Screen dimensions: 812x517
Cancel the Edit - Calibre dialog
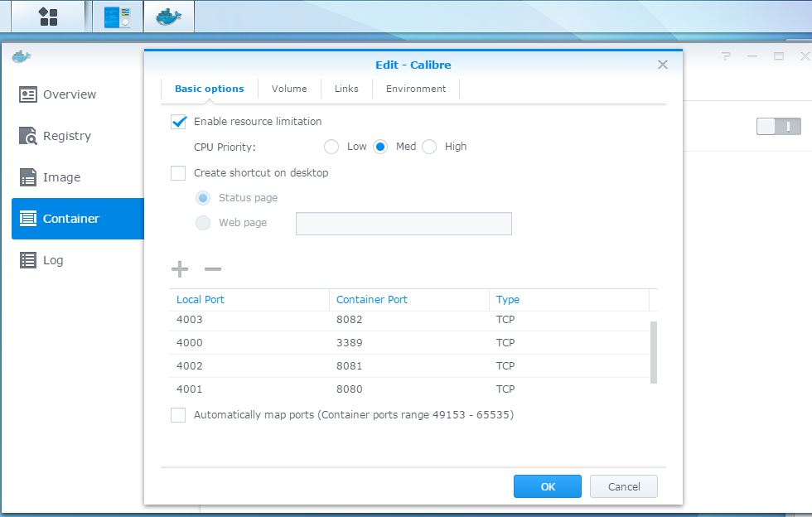click(623, 486)
